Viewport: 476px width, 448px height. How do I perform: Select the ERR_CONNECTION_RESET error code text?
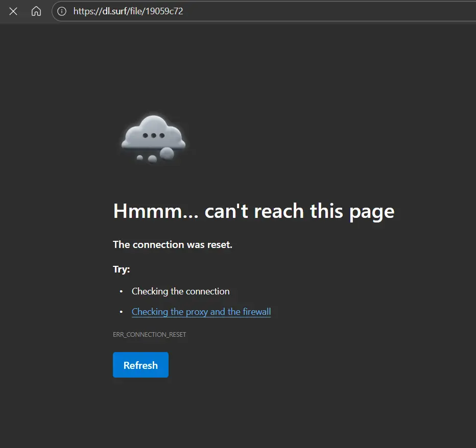[x=149, y=335]
